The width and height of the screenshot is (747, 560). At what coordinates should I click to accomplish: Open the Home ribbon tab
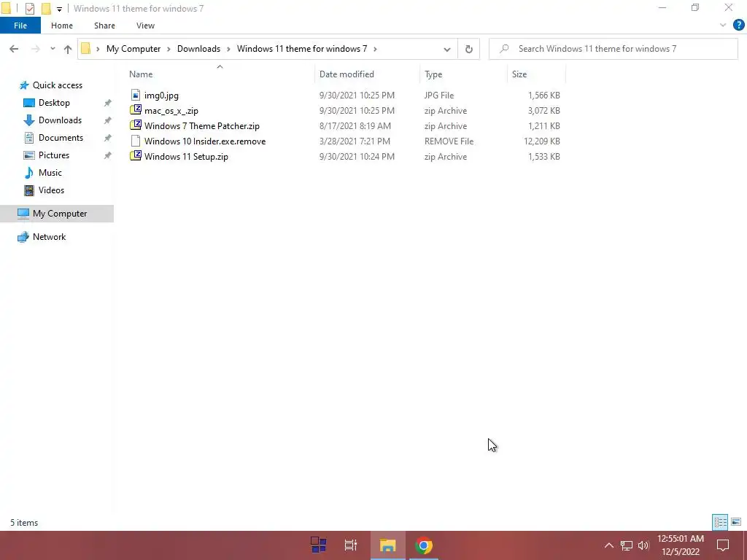62,26
